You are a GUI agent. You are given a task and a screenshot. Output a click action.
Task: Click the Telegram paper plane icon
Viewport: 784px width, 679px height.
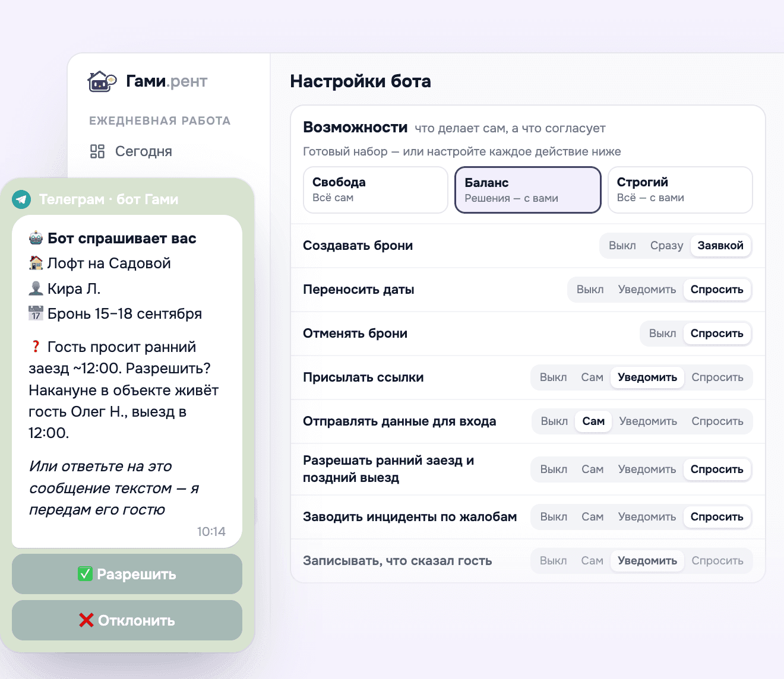[21, 199]
